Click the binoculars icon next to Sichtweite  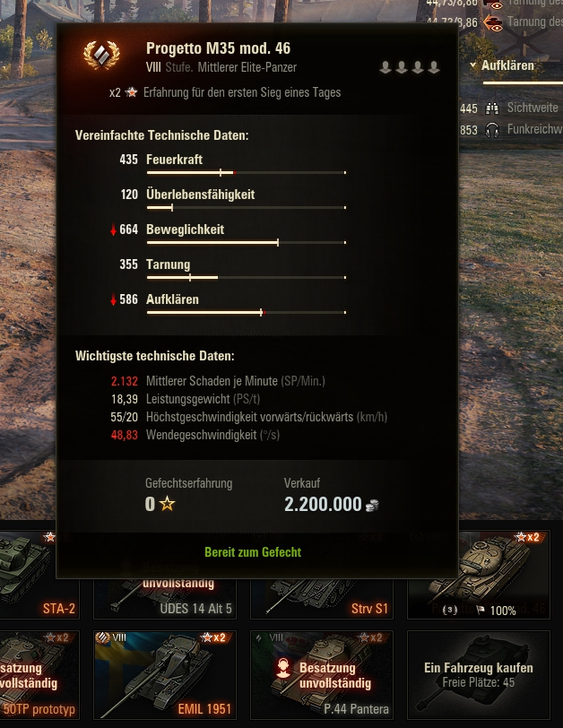492,108
